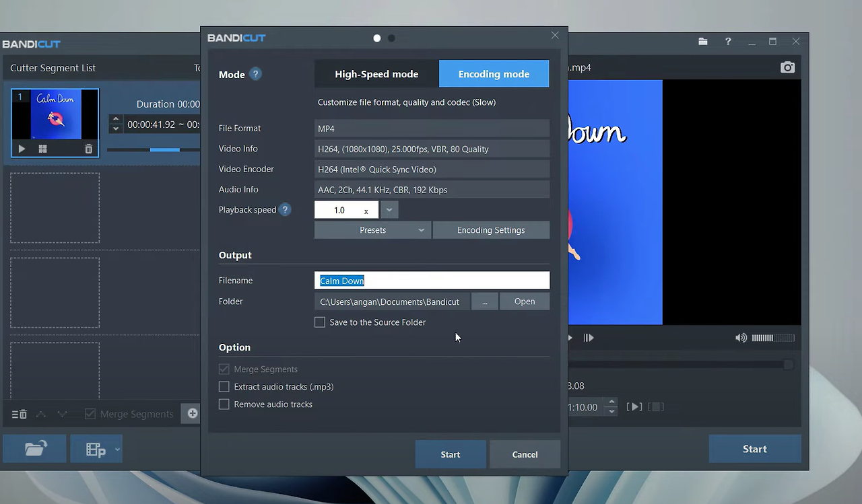This screenshot has width=862, height=504.
Task: Close the Bandicut export dialog
Action: click(555, 35)
